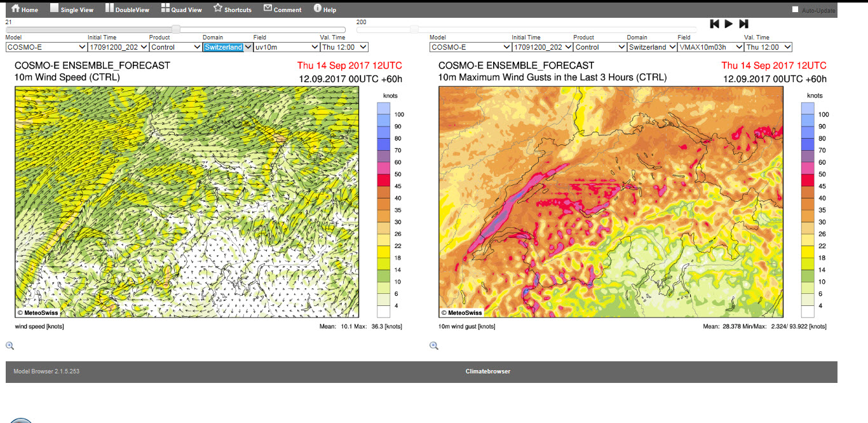The width and height of the screenshot is (868, 423).
Task: Click the zoom magnifier below the right map
Action: [434, 345]
